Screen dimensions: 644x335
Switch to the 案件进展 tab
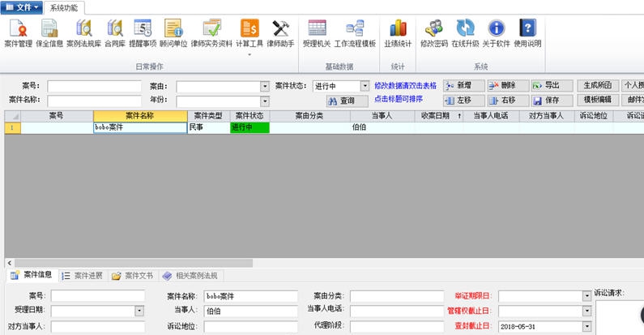click(83, 276)
